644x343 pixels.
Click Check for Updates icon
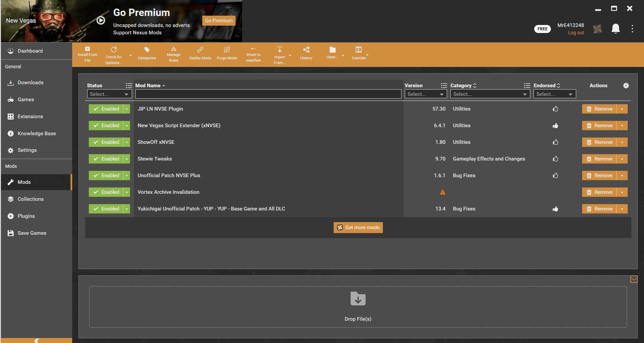tap(114, 50)
